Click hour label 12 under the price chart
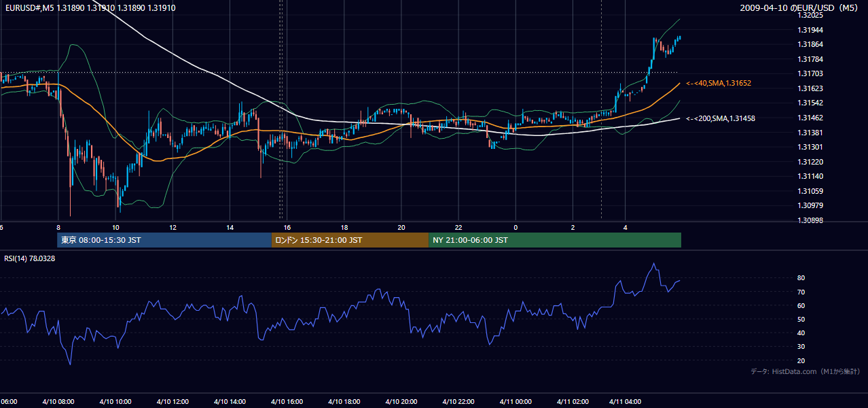This screenshot has height=408, width=868. [173, 227]
